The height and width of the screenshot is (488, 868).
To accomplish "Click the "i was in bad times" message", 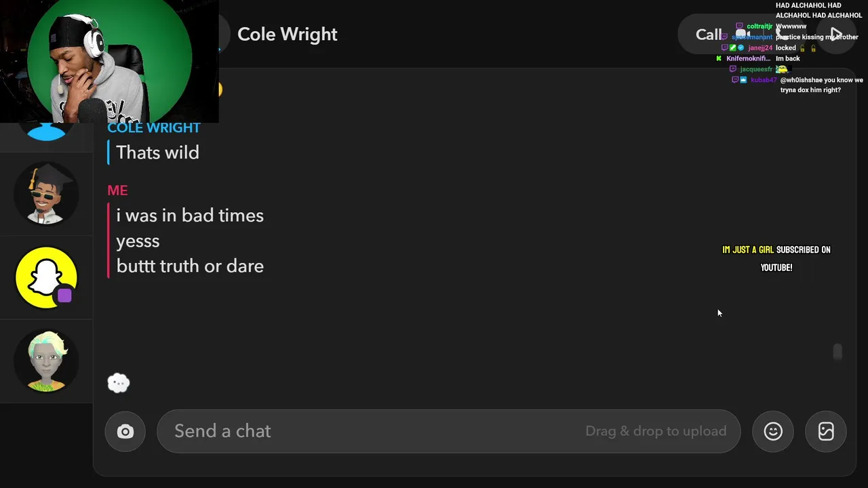I will tap(190, 216).
